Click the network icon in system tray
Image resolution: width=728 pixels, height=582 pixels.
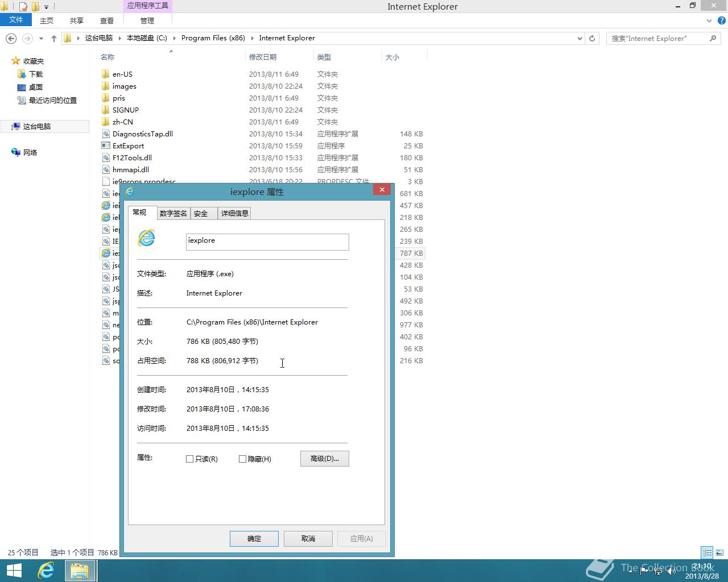tap(658, 571)
